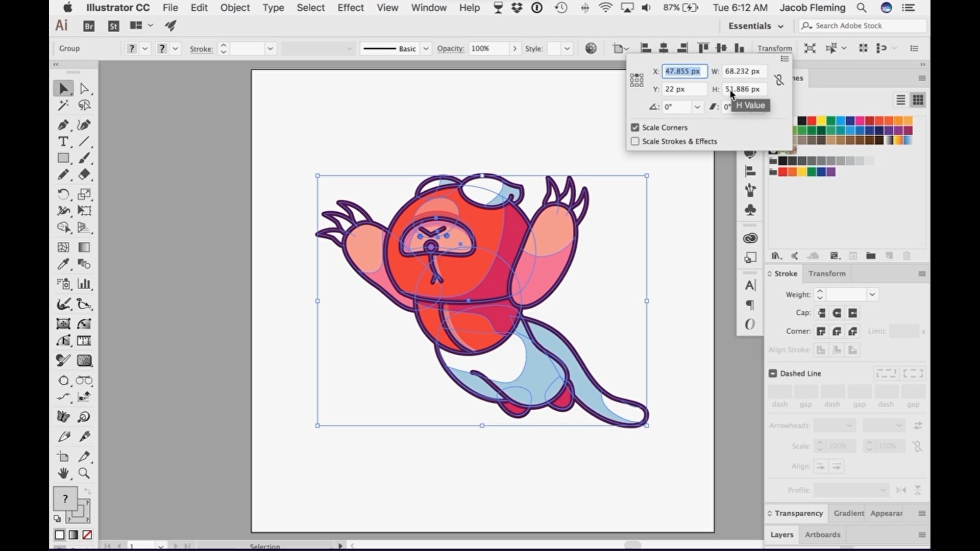Select the Lasso tool
Screen dimensions: 980x551
click(84, 106)
